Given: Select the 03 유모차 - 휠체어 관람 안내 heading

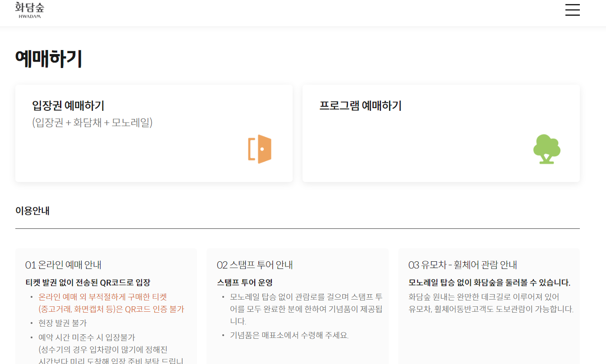Looking at the screenshot, I should 463,265.
